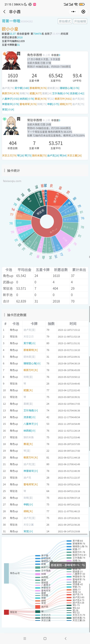
Task: Click 八重神子[小] in history row 15
Action: click(31, 424)
